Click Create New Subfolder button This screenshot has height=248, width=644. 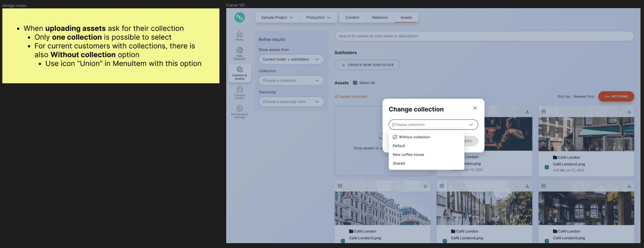[x=367, y=65]
